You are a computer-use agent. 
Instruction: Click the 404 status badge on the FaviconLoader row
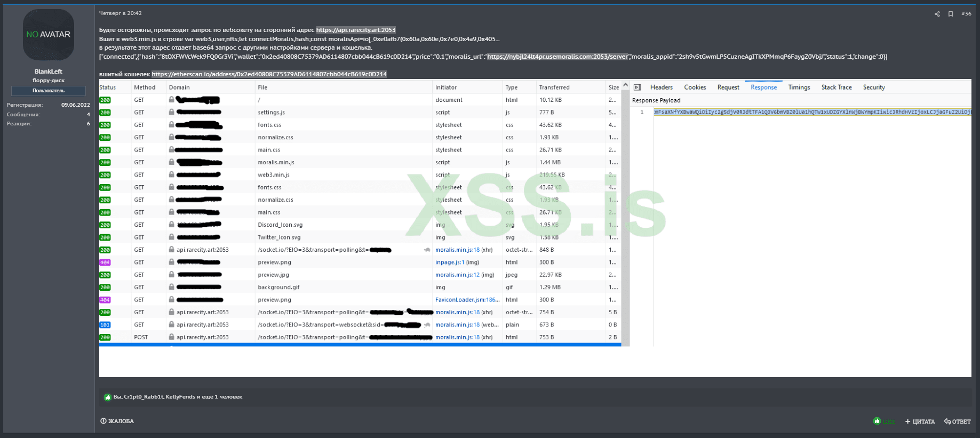(x=105, y=300)
